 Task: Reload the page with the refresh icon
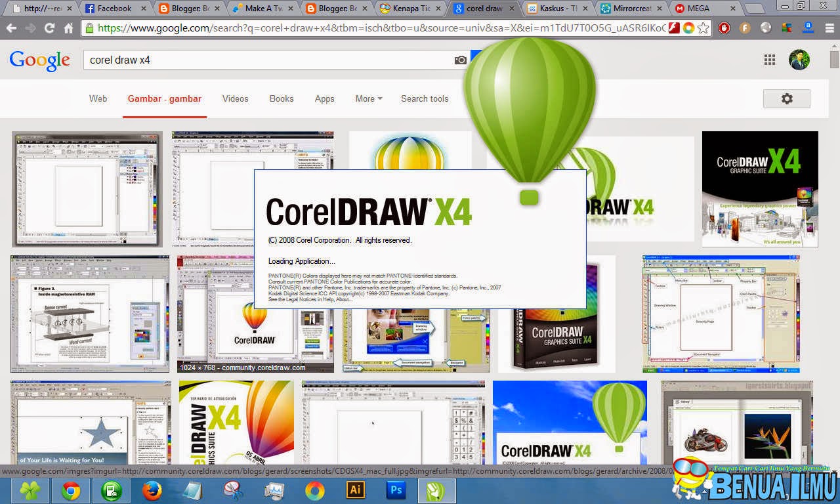coord(49,28)
